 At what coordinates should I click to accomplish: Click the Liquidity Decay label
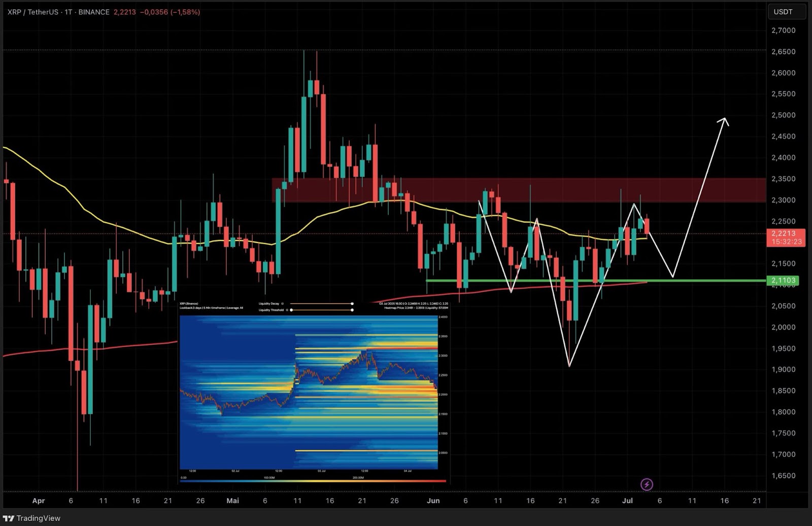tap(269, 304)
